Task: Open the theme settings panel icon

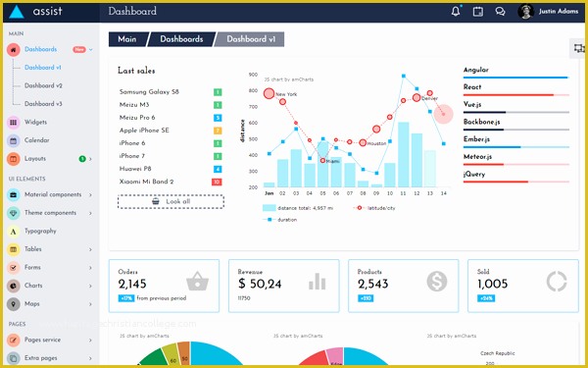Action: click(x=578, y=48)
